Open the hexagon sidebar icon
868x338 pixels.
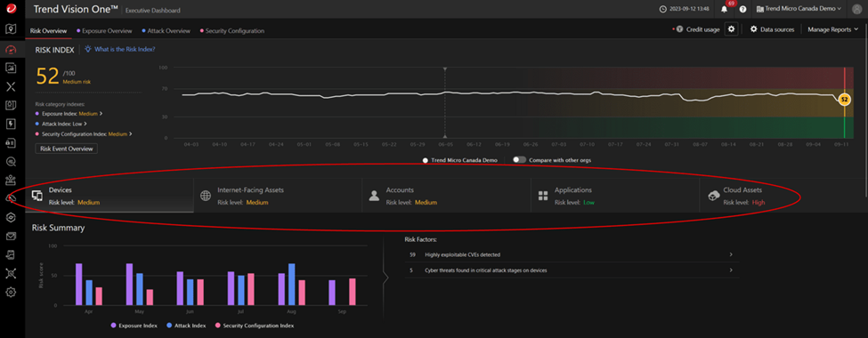click(11, 217)
